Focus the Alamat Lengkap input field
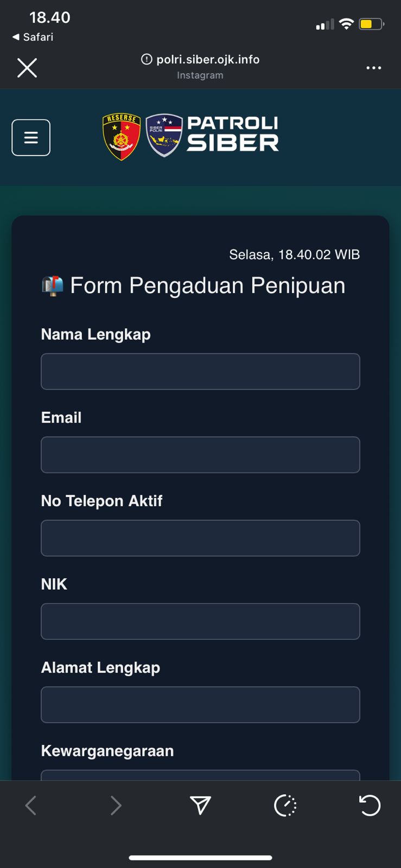The width and height of the screenshot is (401, 868). pos(200,705)
